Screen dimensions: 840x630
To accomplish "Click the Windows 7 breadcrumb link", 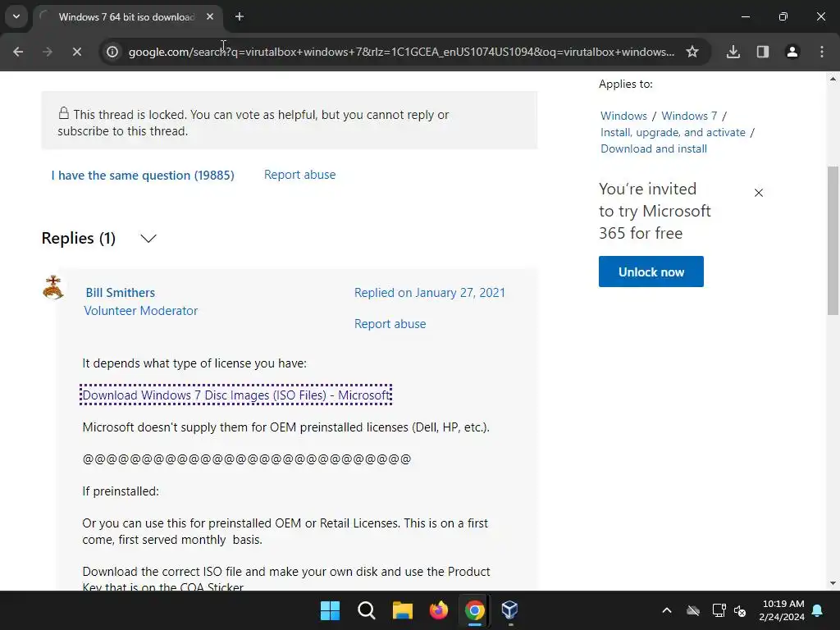I will tap(689, 116).
